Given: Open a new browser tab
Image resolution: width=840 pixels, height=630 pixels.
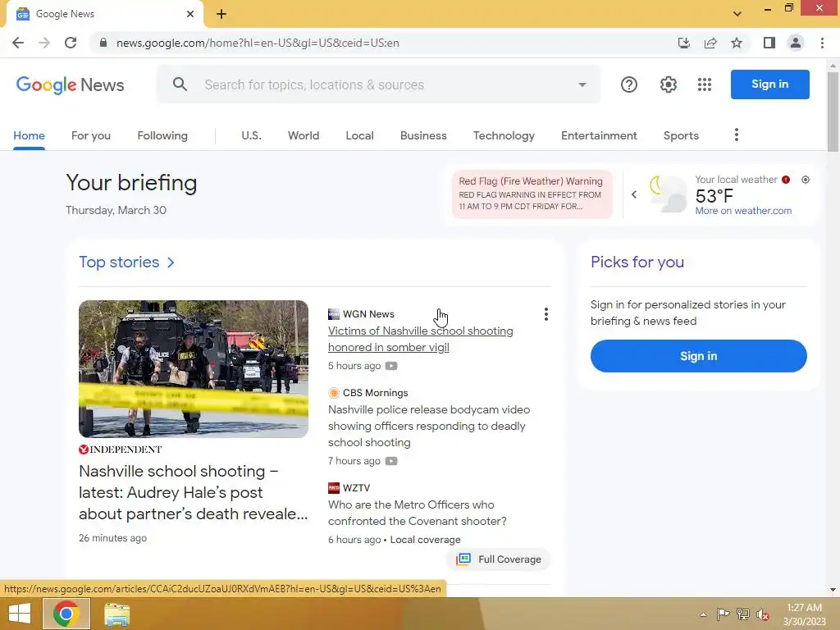Looking at the screenshot, I should 221,14.
